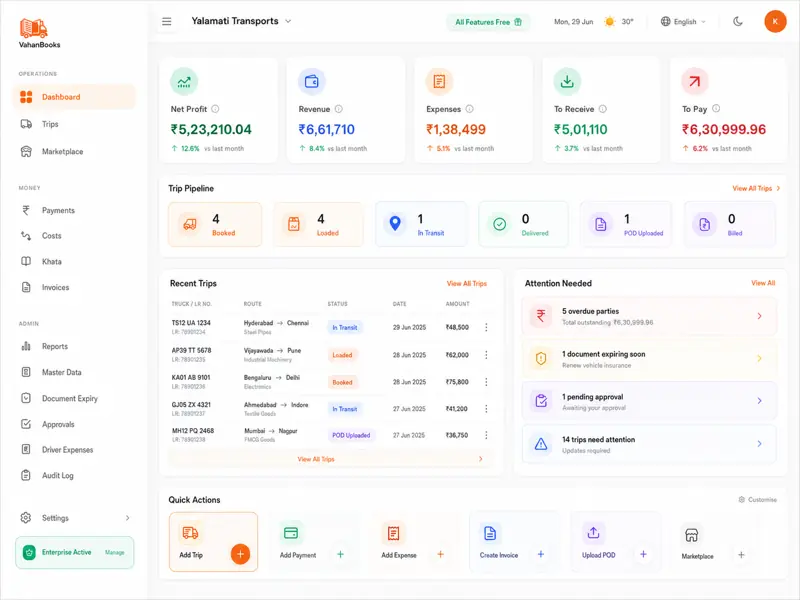
Task: Click the To Receive download icon
Action: (x=567, y=82)
